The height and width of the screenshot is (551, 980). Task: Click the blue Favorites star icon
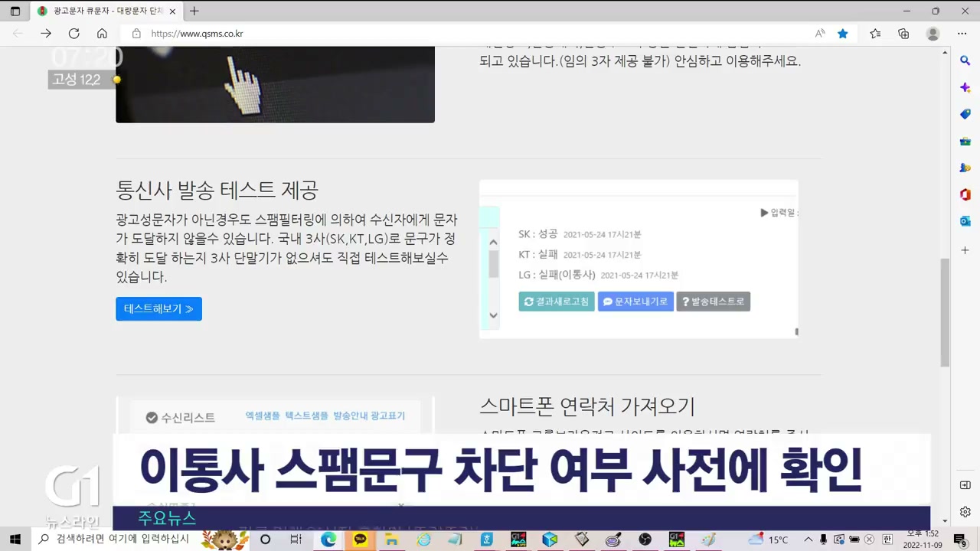click(x=842, y=34)
